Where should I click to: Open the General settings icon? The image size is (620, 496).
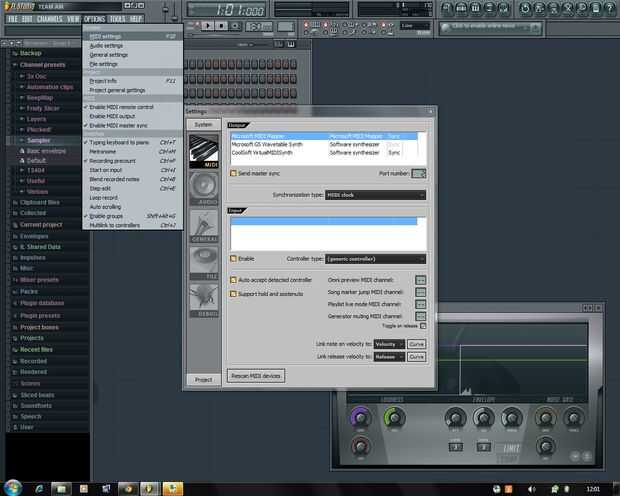point(204,226)
